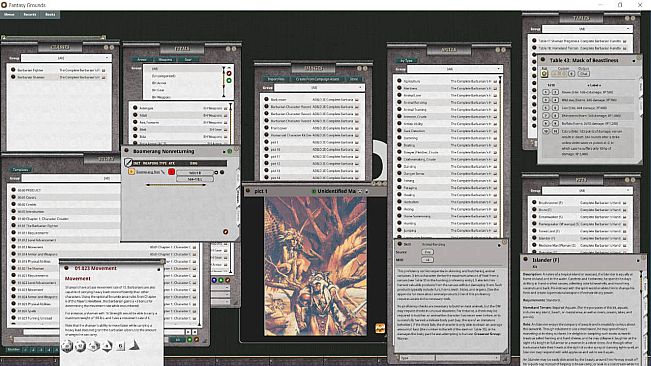Toggle the blue icon below Items list
The height and width of the screenshot is (366, 651).
[214, 280]
